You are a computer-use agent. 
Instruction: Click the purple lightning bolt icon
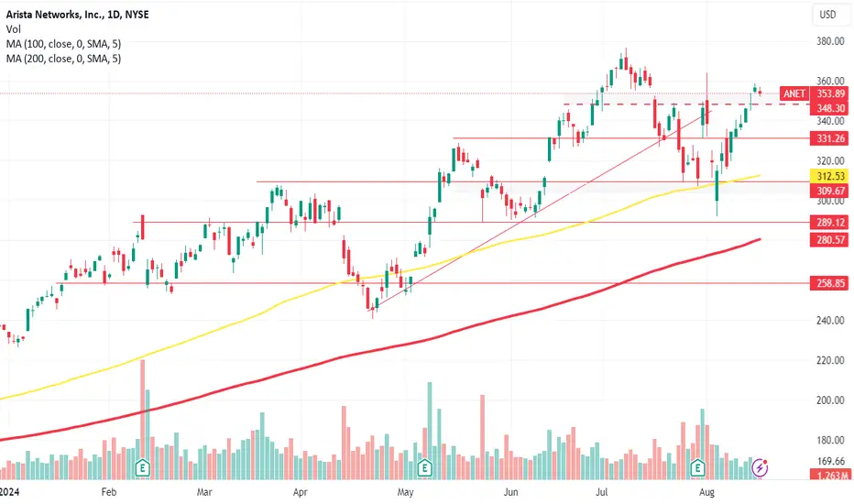tap(760, 467)
